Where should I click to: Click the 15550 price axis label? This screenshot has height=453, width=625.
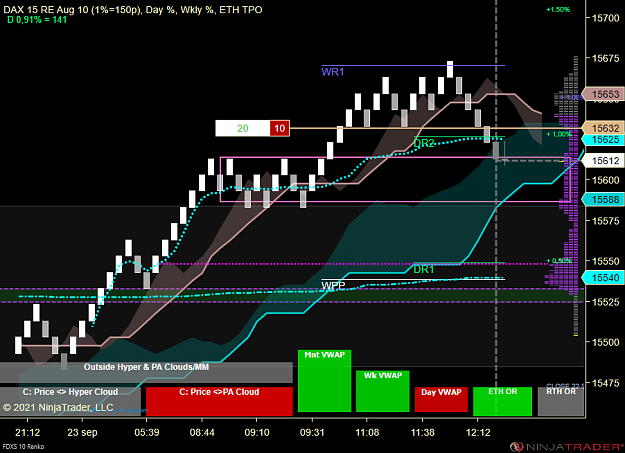[605, 261]
